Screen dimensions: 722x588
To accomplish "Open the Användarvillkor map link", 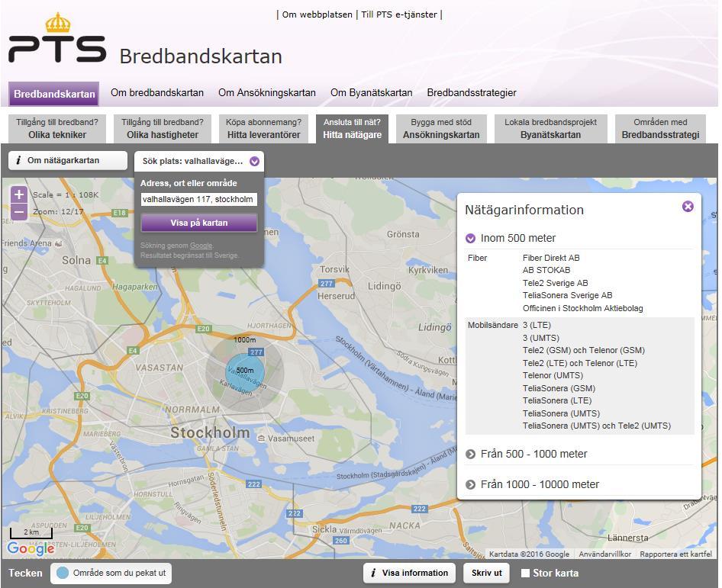I will (605, 554).
